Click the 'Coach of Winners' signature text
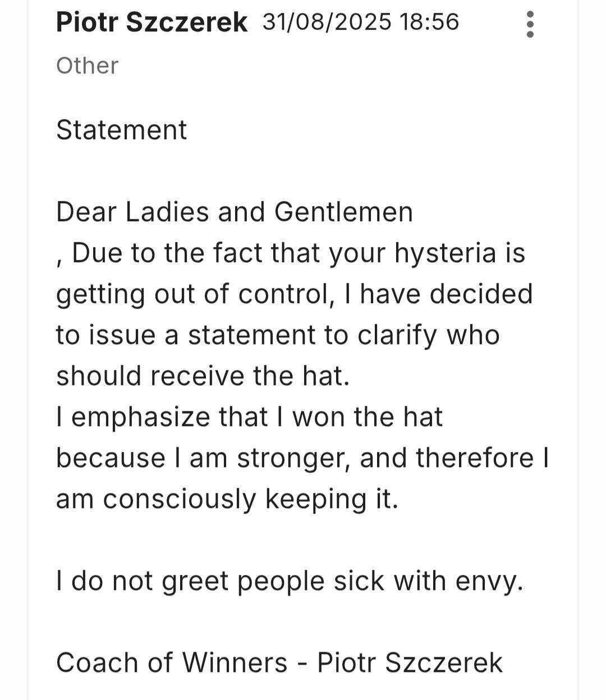Image resolution: width=606 pixels, height=700 pixels. (172, 662)
